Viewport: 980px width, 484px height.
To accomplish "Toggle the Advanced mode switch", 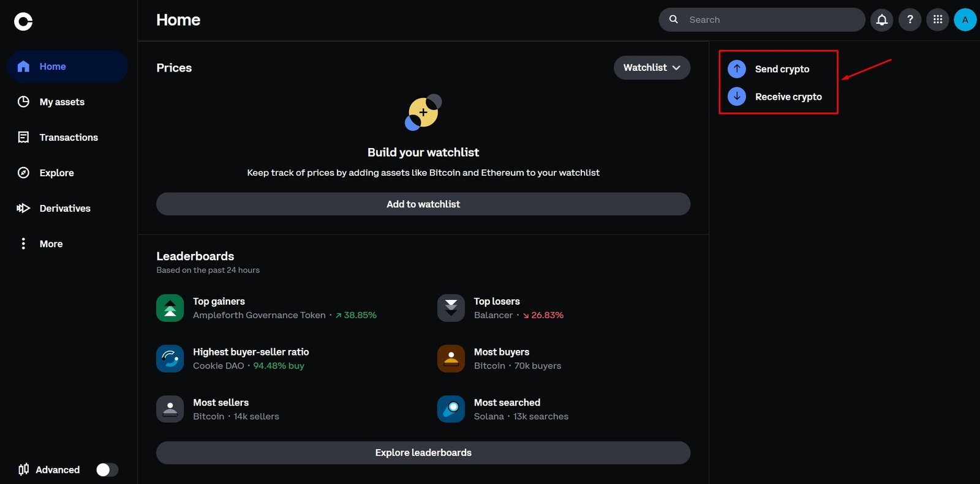I will [x=107, y=469].
